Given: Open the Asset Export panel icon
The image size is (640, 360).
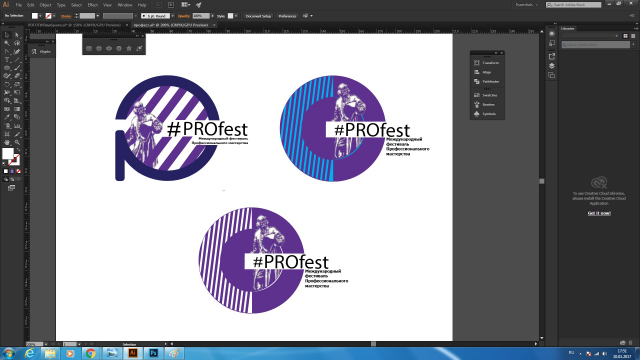Looking at the screenshot, I should pyautogui.click(x=552, y=56).
